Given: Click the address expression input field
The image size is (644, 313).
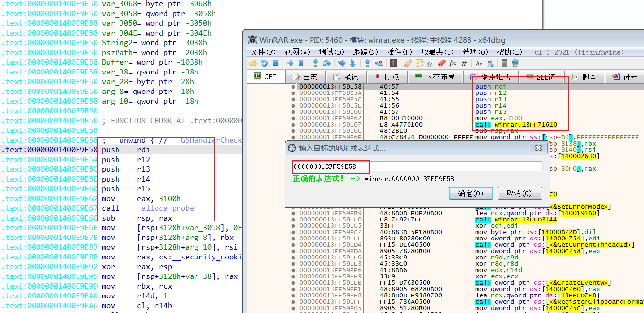Looking at the screenshot, I should coord(417,166).
